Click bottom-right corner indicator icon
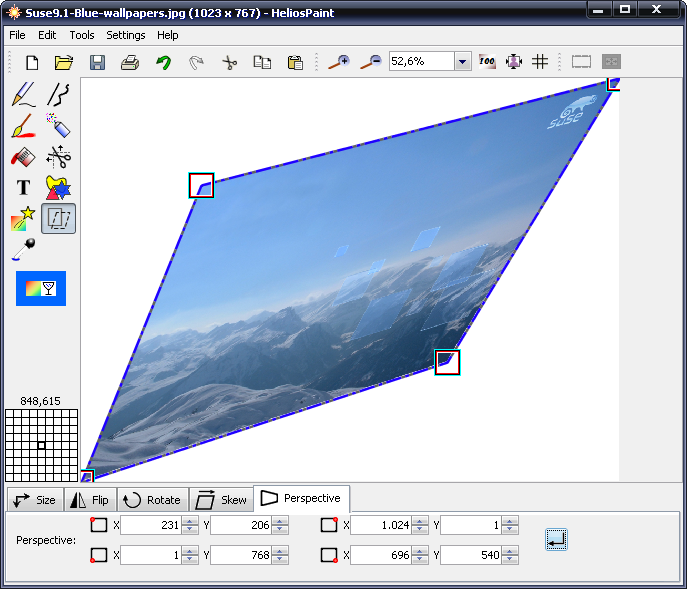 coord(329,555)
